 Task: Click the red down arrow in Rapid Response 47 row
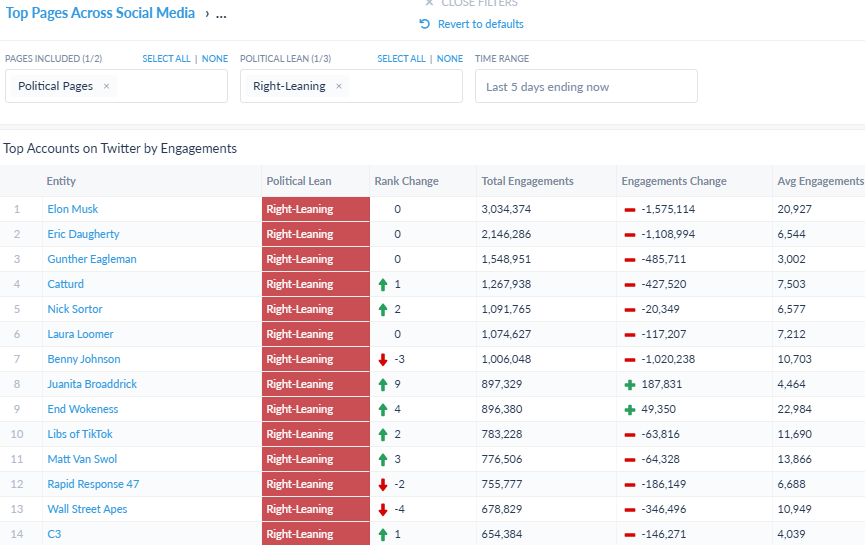tap(383, 484)
